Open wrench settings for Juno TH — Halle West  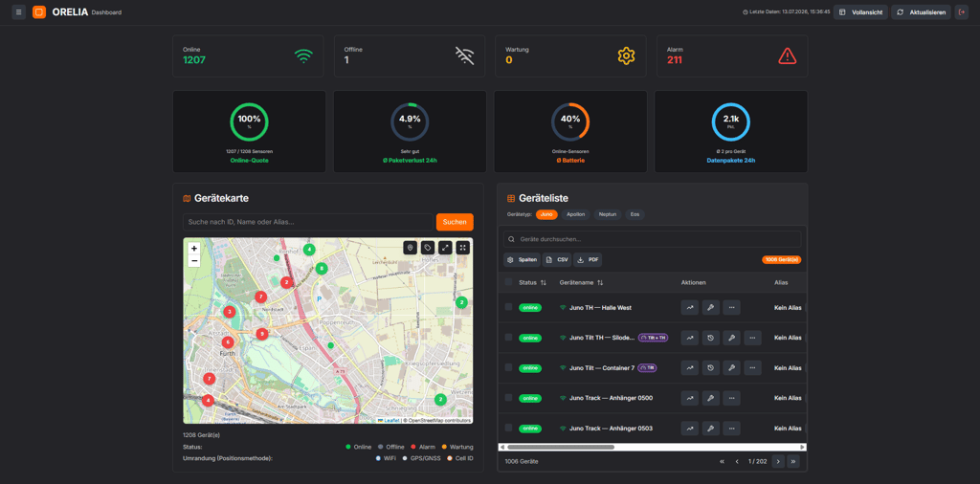[711, 307]
